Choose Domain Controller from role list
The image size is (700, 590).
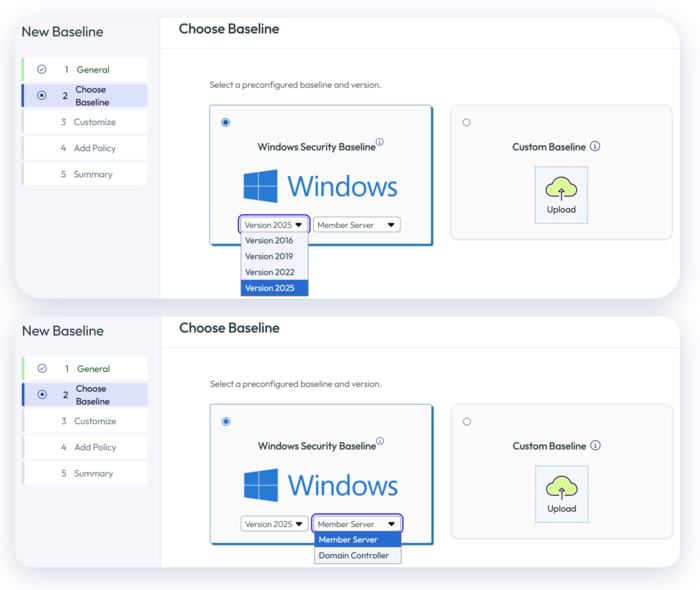(x=358, y=555)
